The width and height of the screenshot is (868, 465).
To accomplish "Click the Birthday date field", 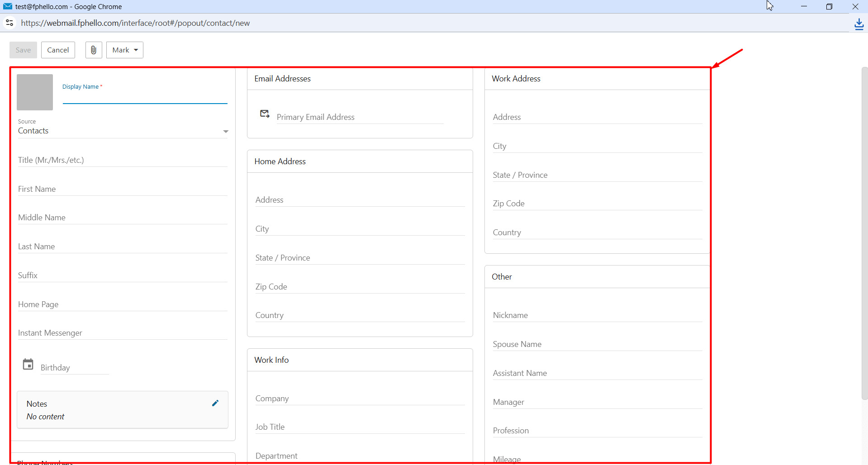I will pos(74,368).
